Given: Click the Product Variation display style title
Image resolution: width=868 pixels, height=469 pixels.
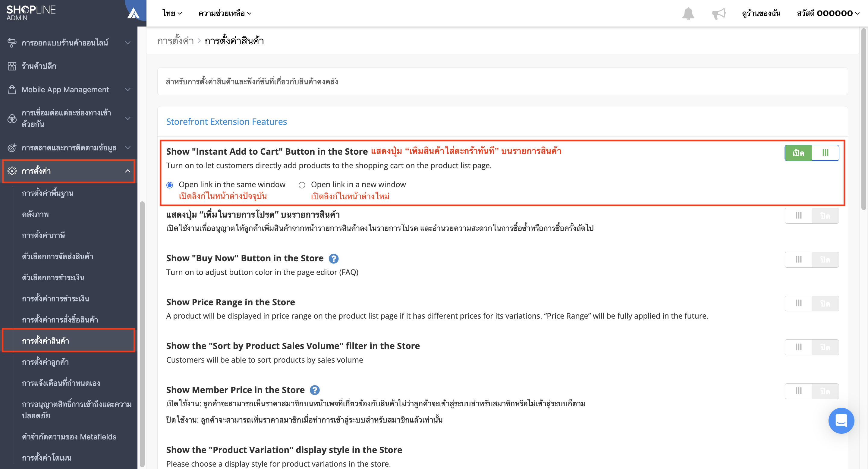Looking at the screenshot, I should 284,450.
